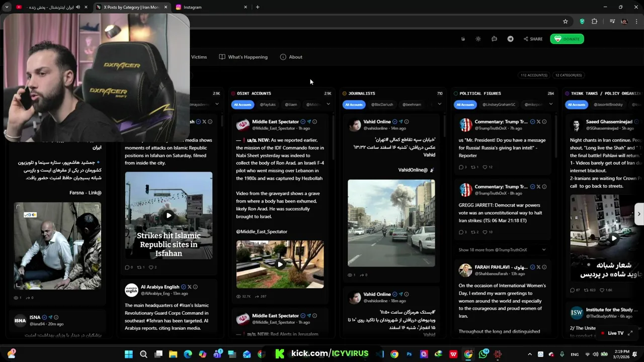Open Windows Start menu

pos(129,354)
